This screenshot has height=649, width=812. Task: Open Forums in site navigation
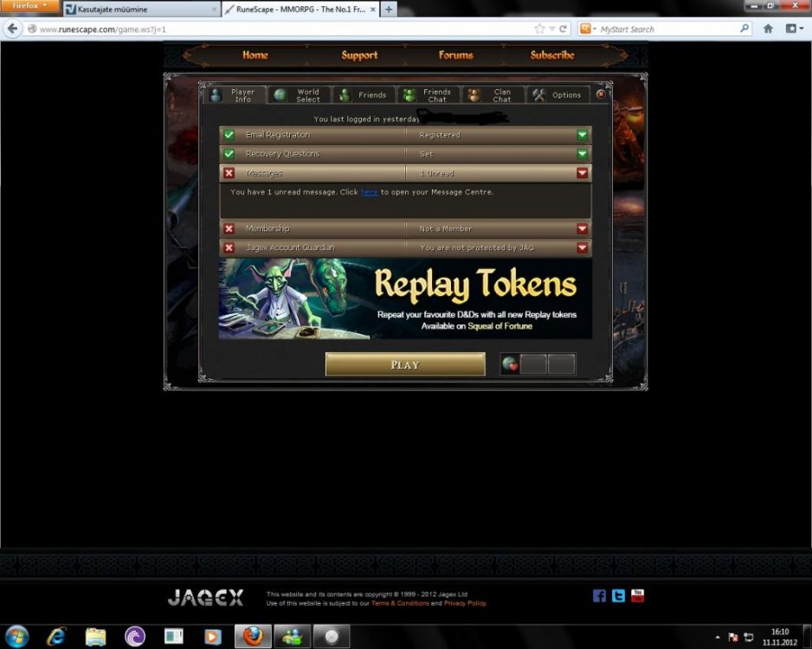[455, 55]
